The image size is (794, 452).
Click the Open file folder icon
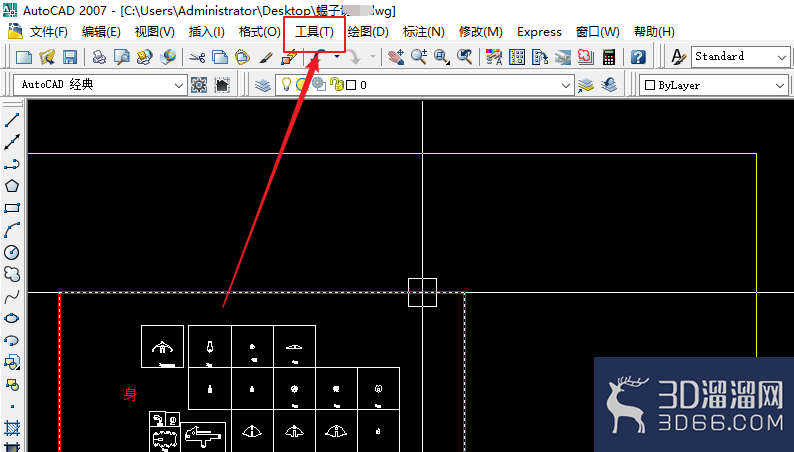tap(47, 57)
